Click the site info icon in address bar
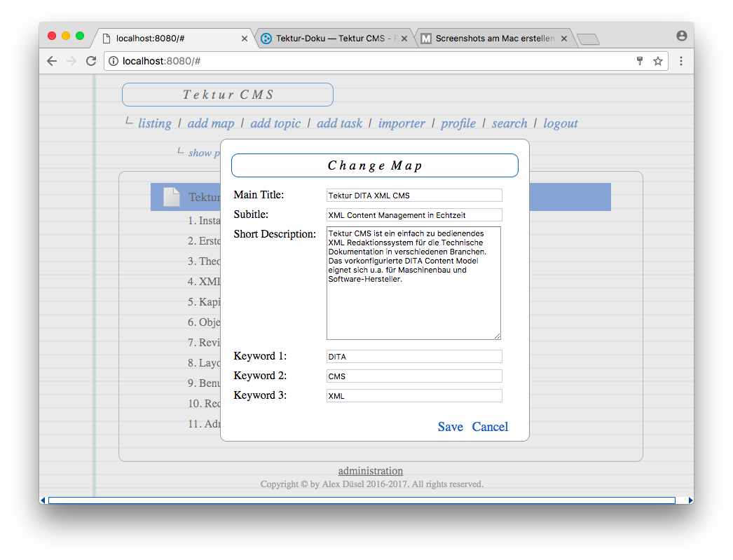The image size is (733, 560). tap(114, 61)
